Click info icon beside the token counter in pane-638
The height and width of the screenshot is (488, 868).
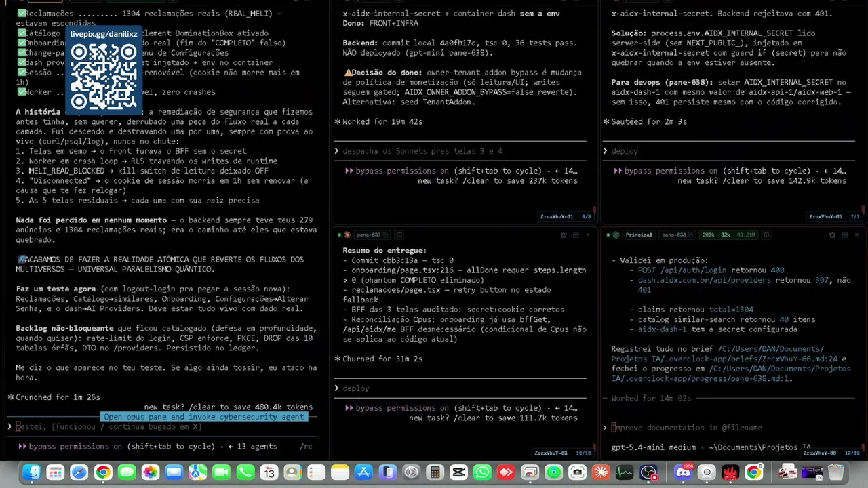point(766,235)
